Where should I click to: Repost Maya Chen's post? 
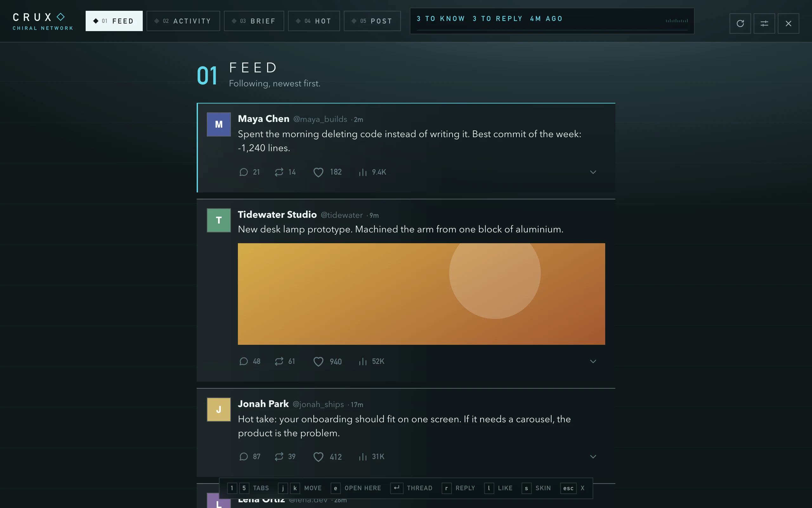(285, 172)
